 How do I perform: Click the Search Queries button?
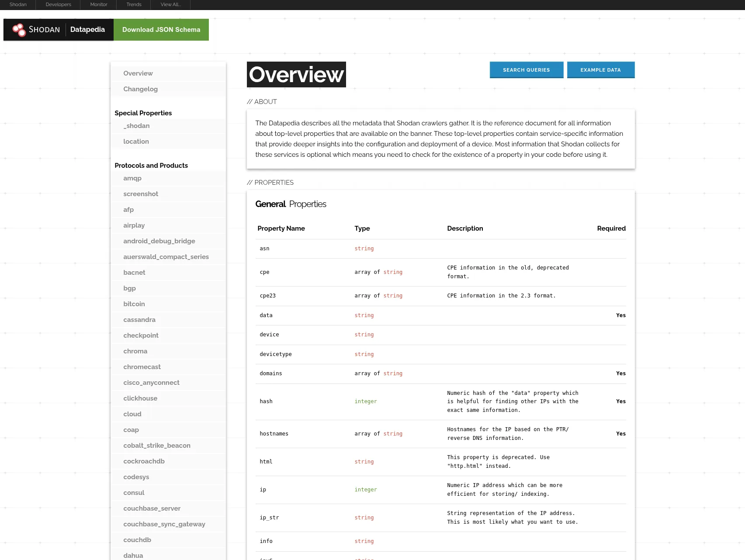[x=526, y=69]
